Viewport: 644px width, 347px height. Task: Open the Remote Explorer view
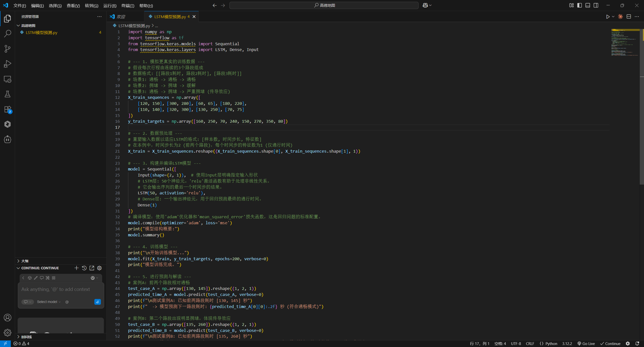pos(8,79)
